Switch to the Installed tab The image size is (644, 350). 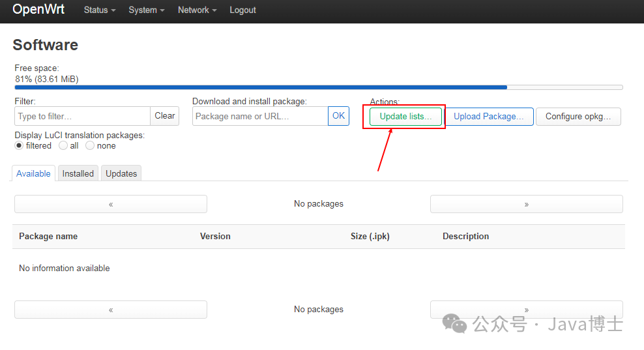(78, 173)
